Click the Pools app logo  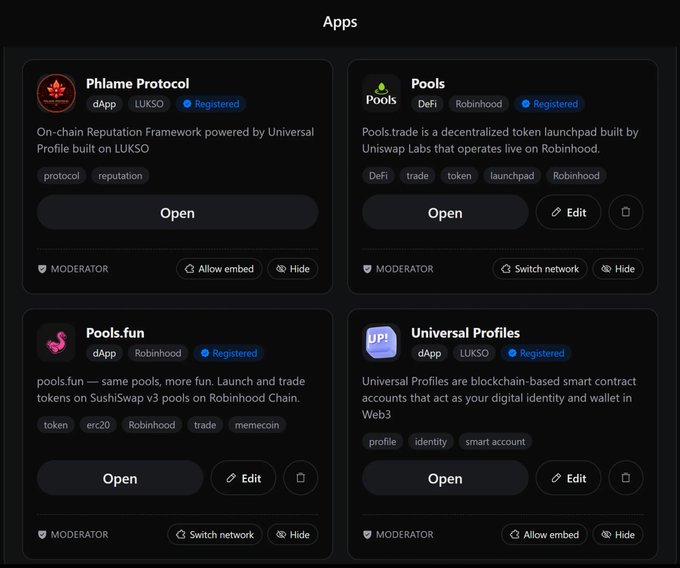pyautogui.click(x=381, y=93)
